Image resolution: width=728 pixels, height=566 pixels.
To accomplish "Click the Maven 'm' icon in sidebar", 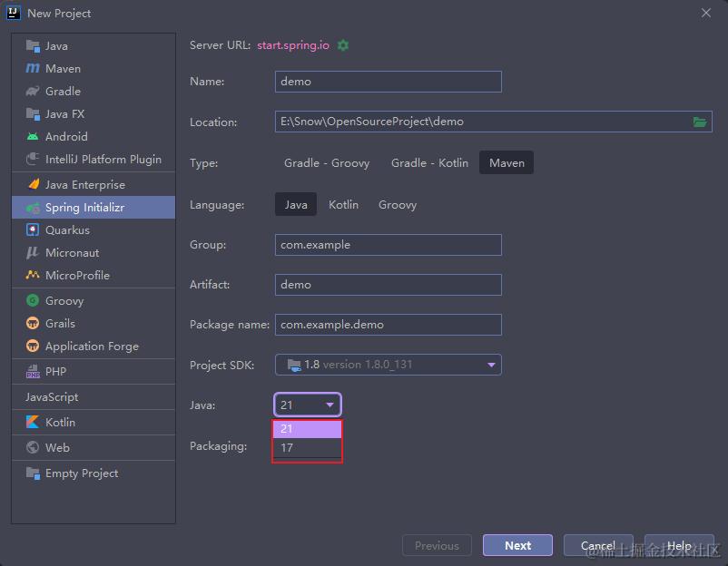I will pos(33,69).
